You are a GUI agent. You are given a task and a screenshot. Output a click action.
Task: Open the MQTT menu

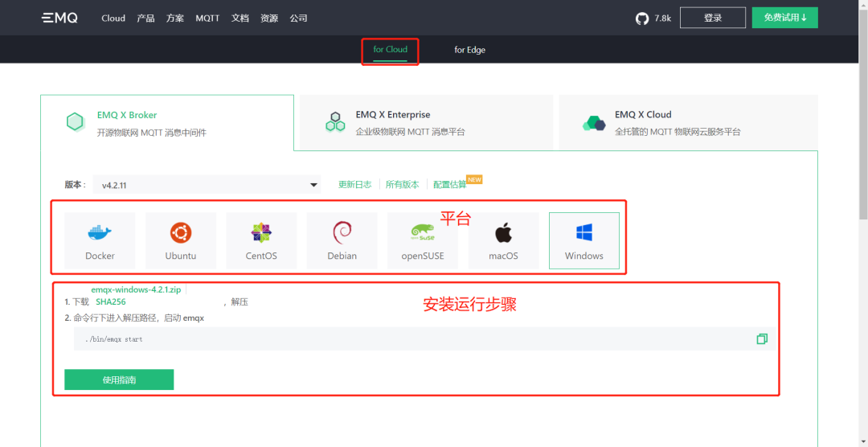207,18
